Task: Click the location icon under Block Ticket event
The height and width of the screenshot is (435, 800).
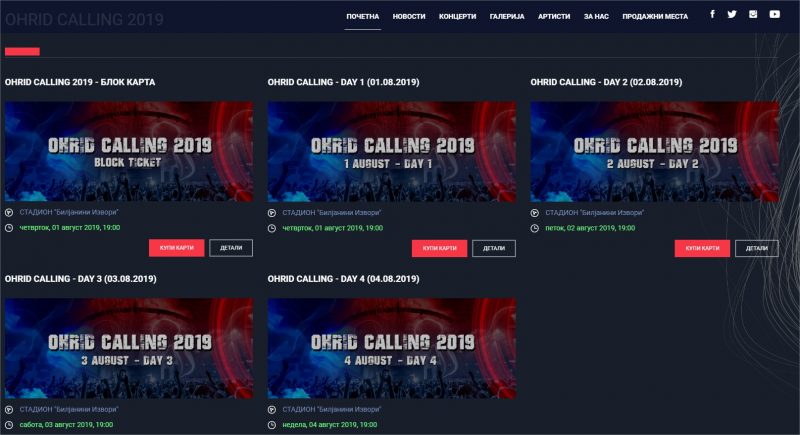Action: coord(9,212)
